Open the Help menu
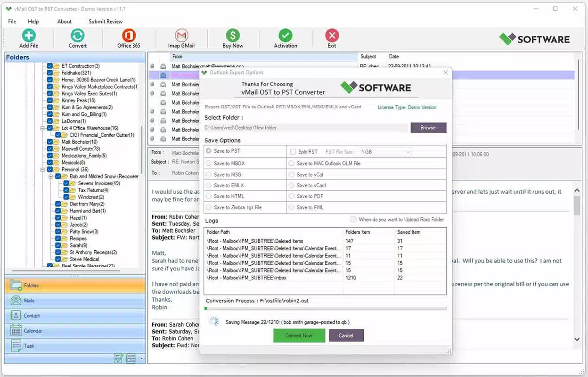588x377 pixels. coord(33,21)
